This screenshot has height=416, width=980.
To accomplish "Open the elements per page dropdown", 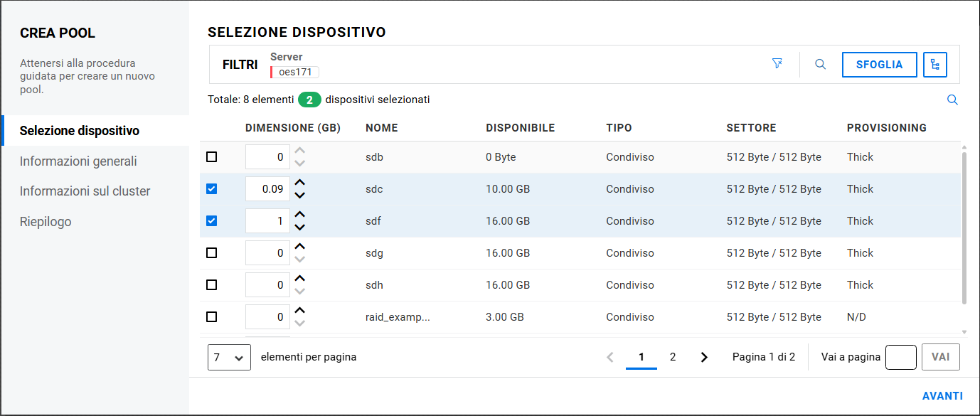I will 229,357.
